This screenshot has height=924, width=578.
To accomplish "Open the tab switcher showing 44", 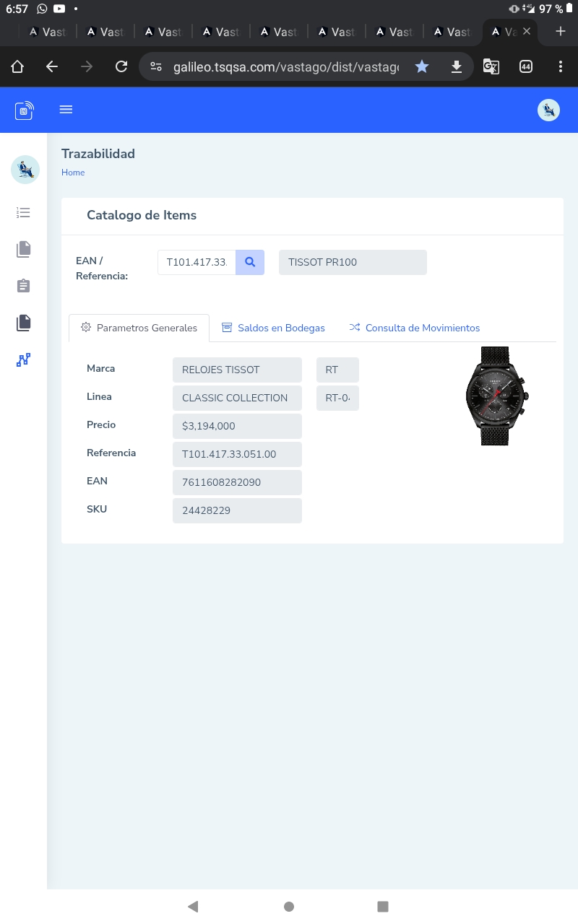I will pyautogui.click(x=526, y=66).
